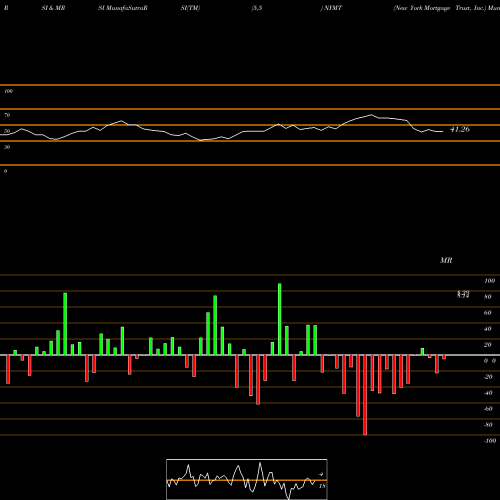This screenshot has height=500, width=500.
Task: Click the '(5,5' parameter text in the header
Action: pyautogui.click(x=257, y=8)
